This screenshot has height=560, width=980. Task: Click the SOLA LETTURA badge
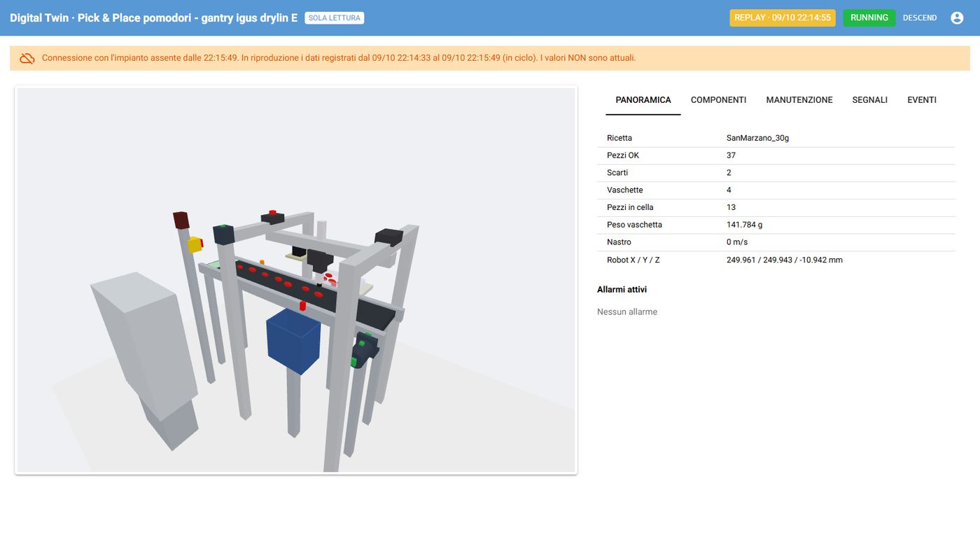pyautogui.click(x=335, y=18)
